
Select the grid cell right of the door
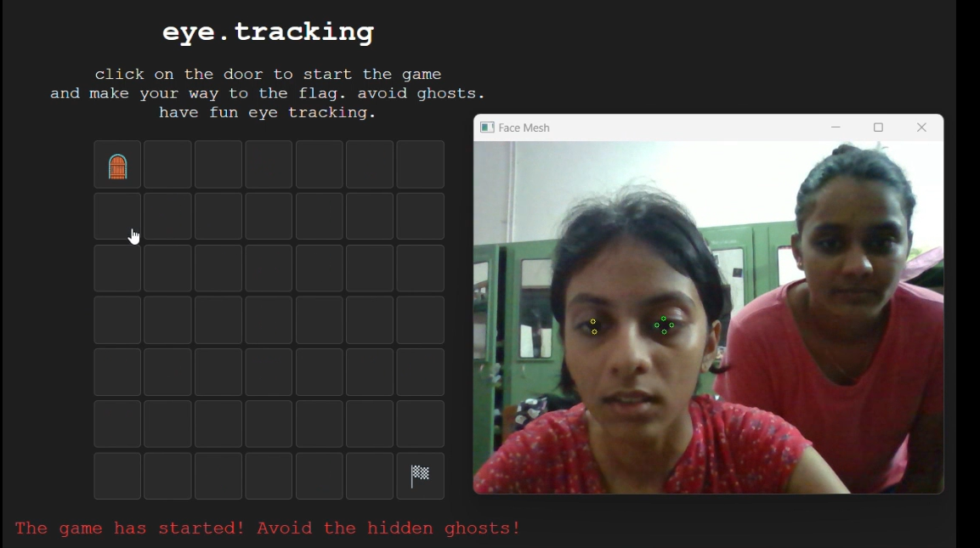point(167,164)
